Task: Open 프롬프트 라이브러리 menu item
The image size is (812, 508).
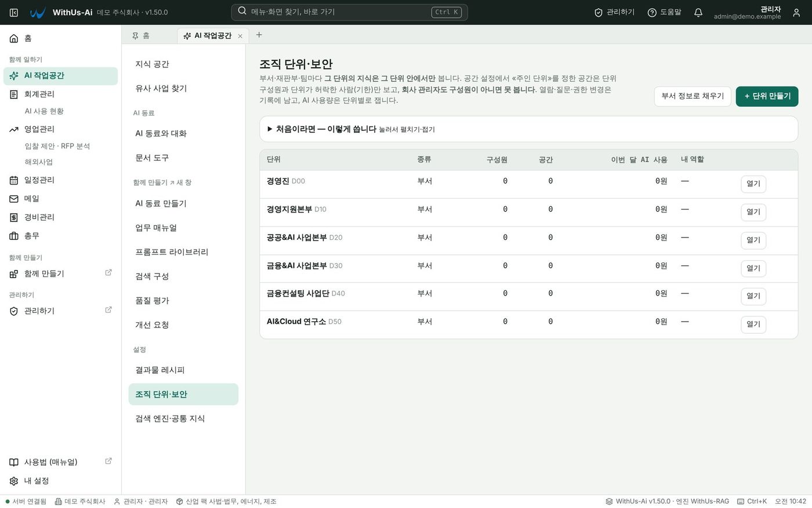Action: click(x=183, y=252)
